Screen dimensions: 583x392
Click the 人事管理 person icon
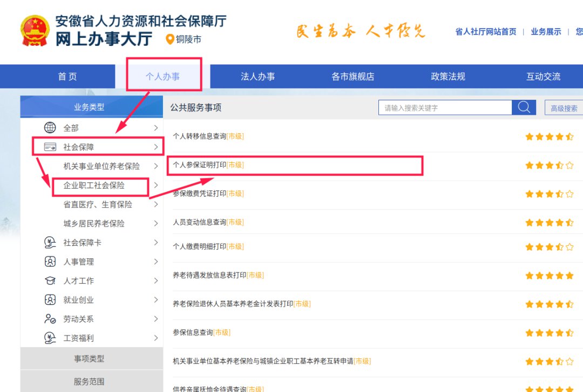pos(50,262)
